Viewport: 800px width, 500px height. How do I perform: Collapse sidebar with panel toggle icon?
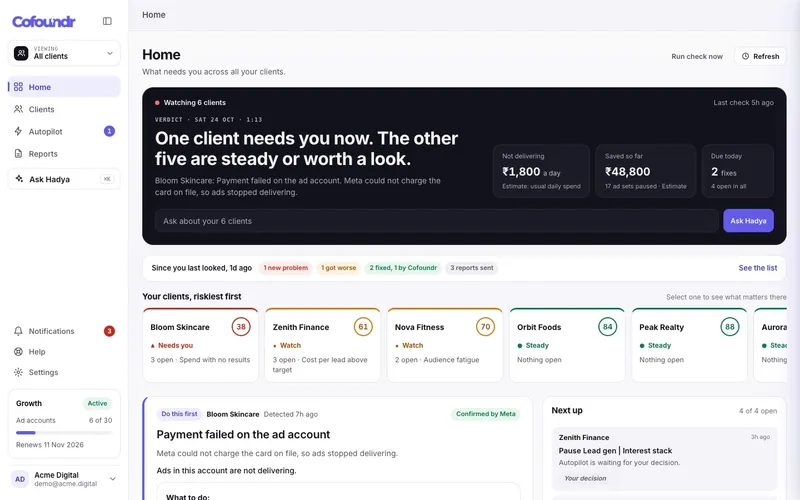click(x=107, y=21)
